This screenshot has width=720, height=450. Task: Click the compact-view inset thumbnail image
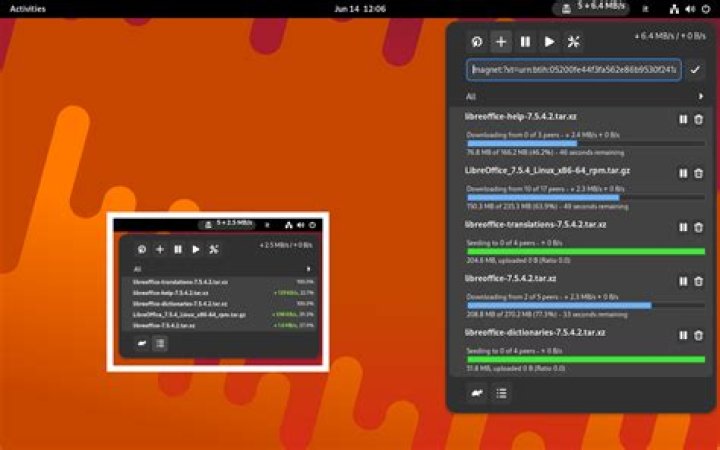218,292
